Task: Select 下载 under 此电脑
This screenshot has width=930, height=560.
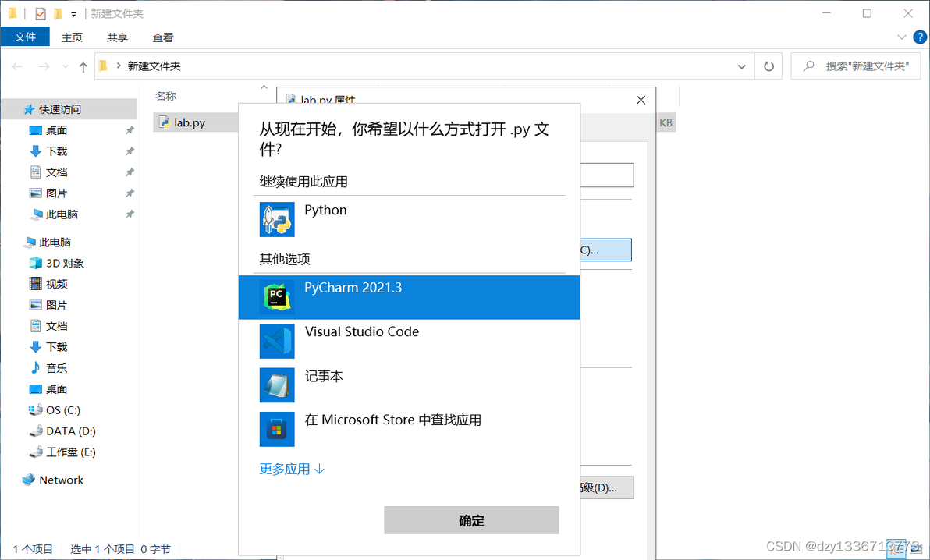Action: (56, 347)
